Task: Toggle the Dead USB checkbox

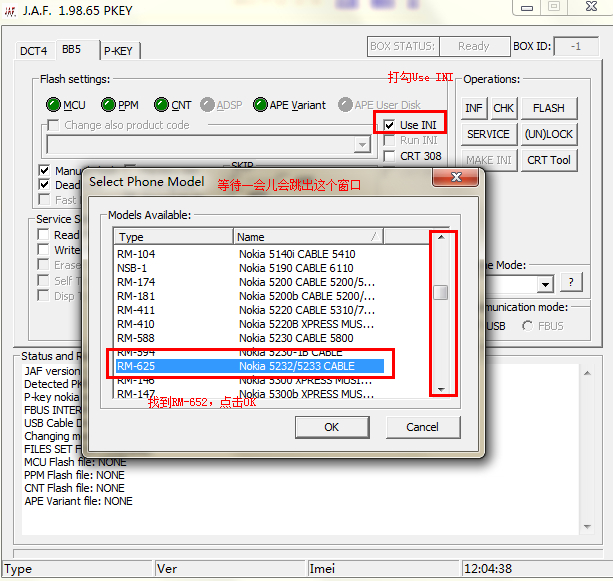Action: coord(44,185)
